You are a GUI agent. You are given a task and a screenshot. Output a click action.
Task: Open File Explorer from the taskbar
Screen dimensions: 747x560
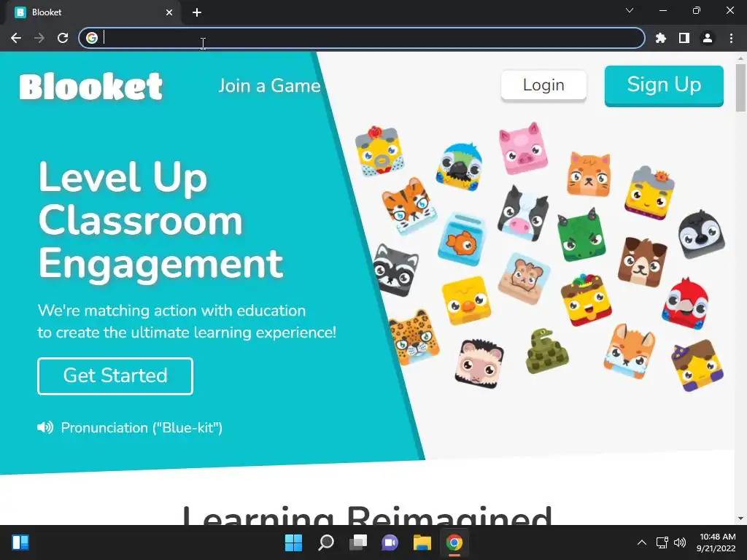pyautogui.click(x=422, y=542)
